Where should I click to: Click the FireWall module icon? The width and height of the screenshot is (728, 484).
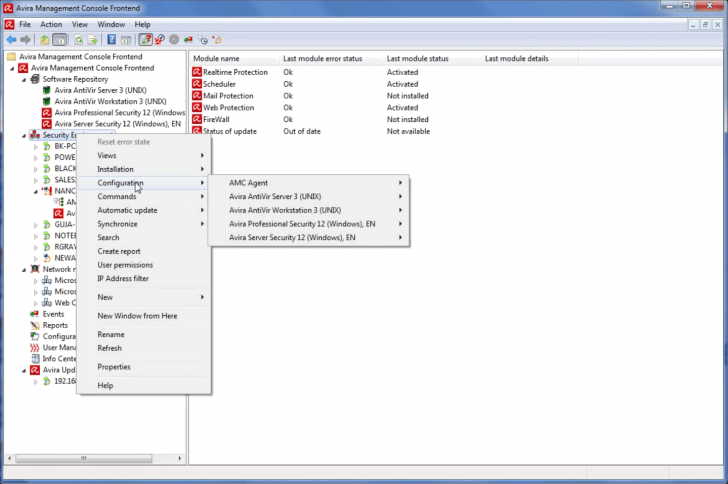[197, 119]
